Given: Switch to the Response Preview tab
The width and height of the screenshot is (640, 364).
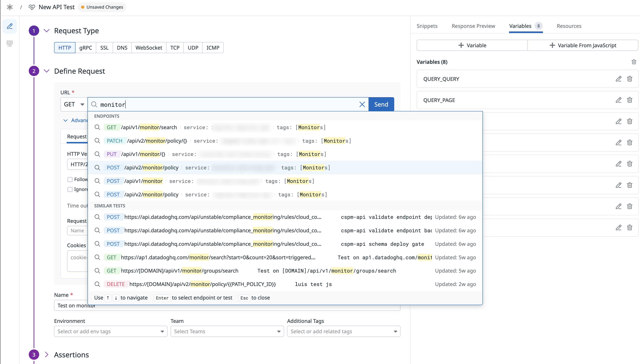Looking at the screenshot, I should 473,26.
